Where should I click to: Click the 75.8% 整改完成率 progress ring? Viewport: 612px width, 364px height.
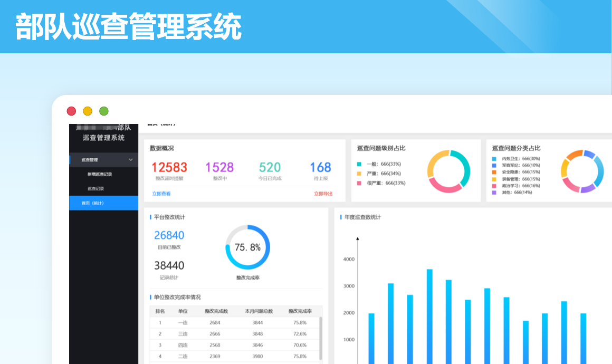tap(248, 247)
